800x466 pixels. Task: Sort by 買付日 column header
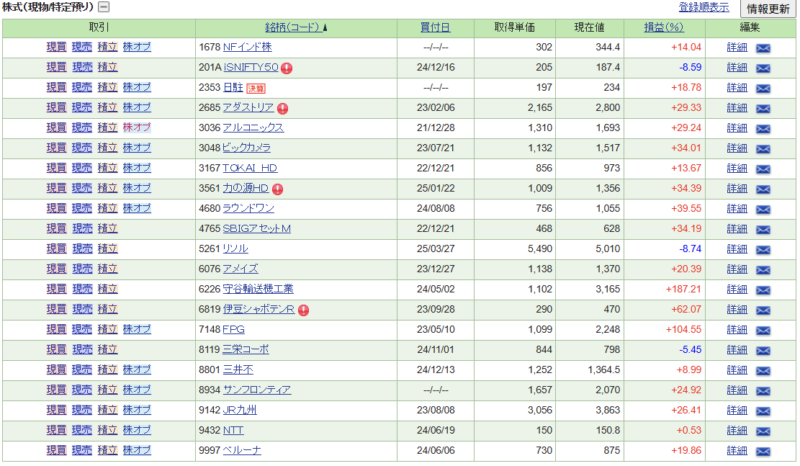(x=435, y=28)
